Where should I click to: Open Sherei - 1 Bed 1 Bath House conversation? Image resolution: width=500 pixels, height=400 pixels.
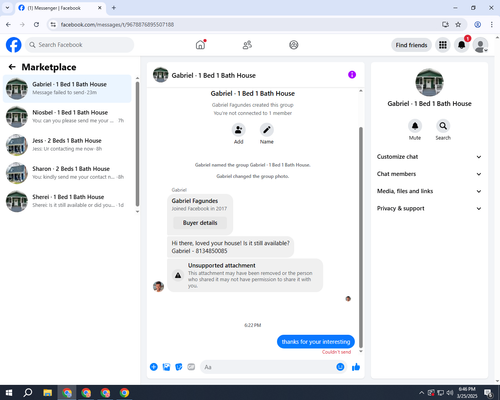point(67,201)
